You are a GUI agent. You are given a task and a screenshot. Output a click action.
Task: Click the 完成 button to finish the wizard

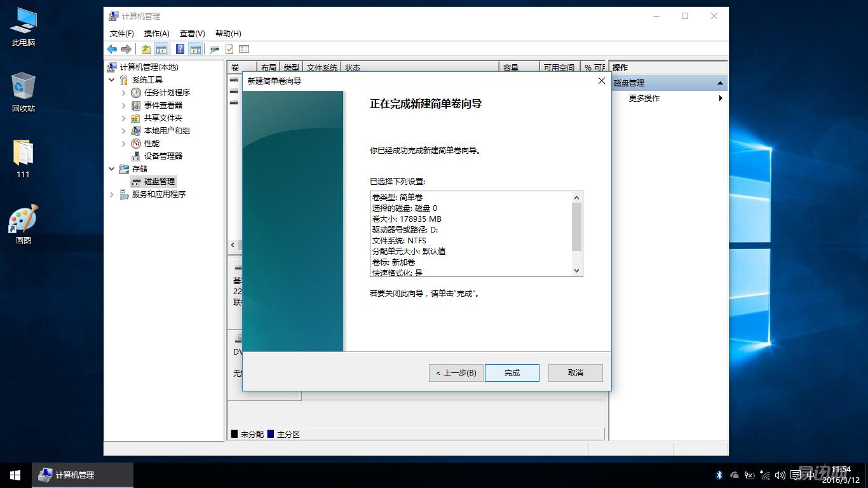pos(512,373)
